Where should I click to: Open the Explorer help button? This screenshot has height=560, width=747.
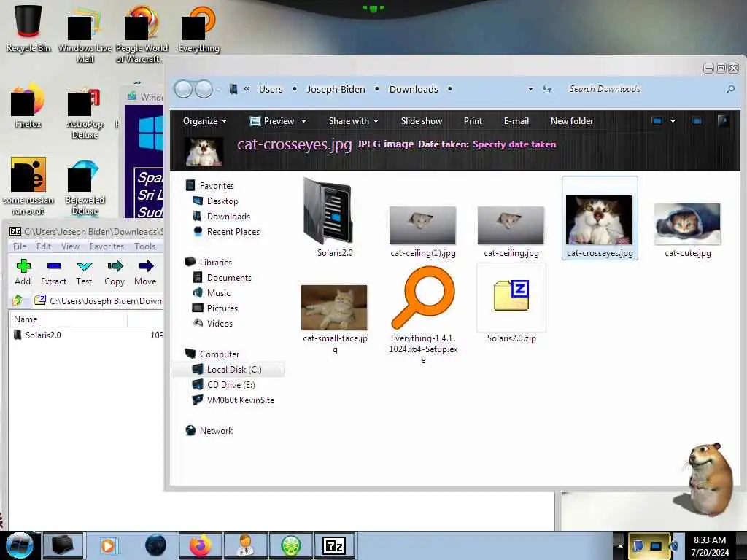(x=723, y=121)
